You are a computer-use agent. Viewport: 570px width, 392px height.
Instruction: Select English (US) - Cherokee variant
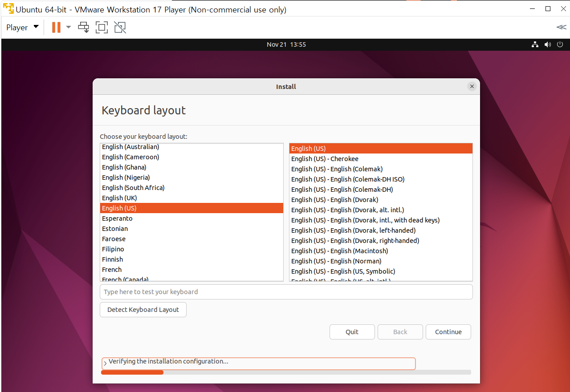tap(381, 159)
